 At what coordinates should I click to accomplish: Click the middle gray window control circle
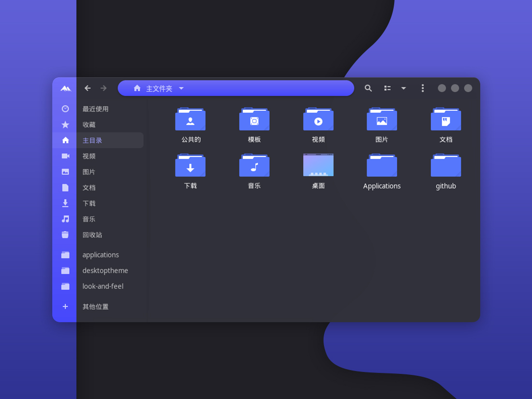(455, 88)
